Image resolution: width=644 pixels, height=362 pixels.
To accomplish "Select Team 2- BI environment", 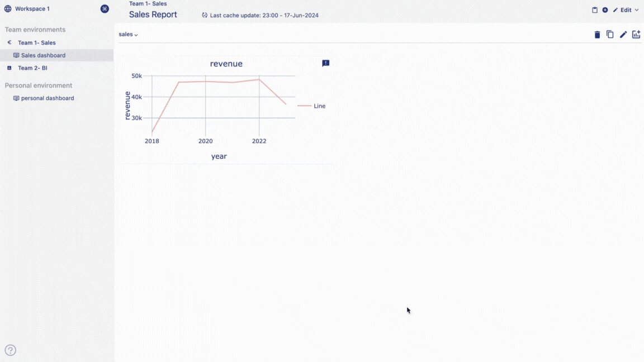I will coord(32,68).
